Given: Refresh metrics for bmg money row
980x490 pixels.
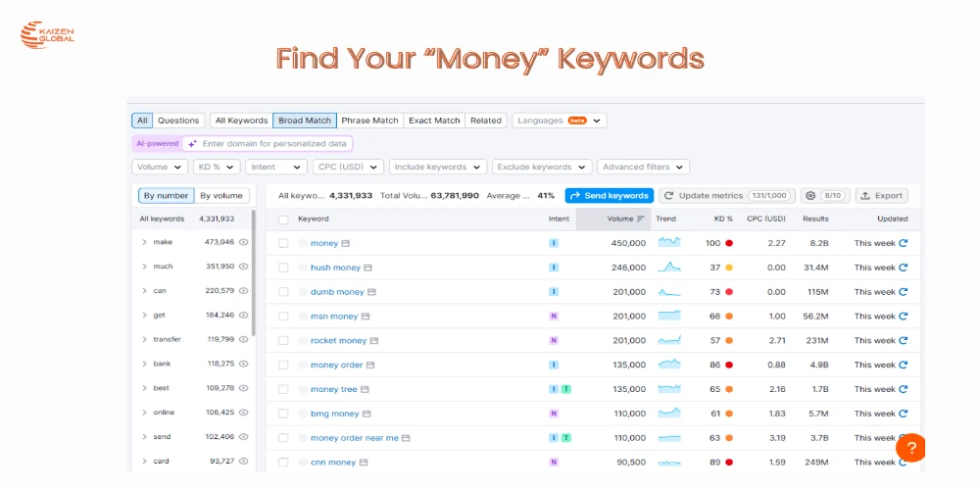Looking at the screenshot, I should (904, 414).
